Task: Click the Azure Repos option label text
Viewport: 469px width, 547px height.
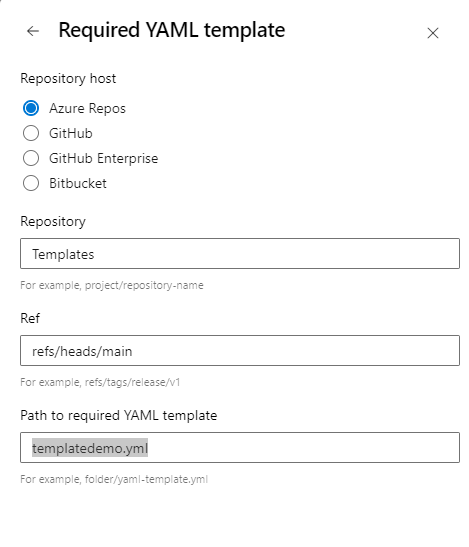Action: 87,108
